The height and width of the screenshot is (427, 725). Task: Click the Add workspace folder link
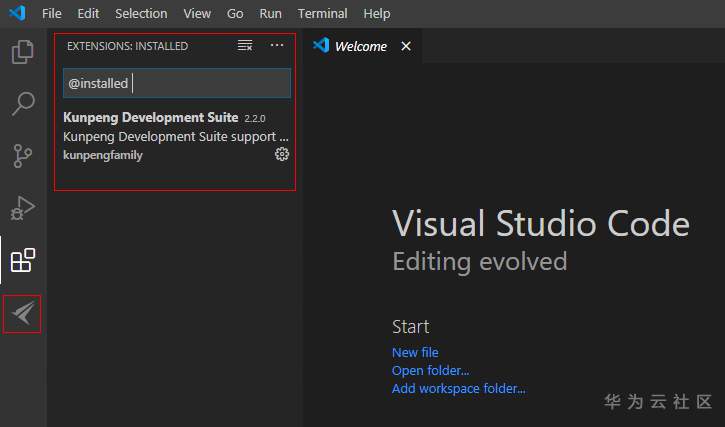(458, 388)
